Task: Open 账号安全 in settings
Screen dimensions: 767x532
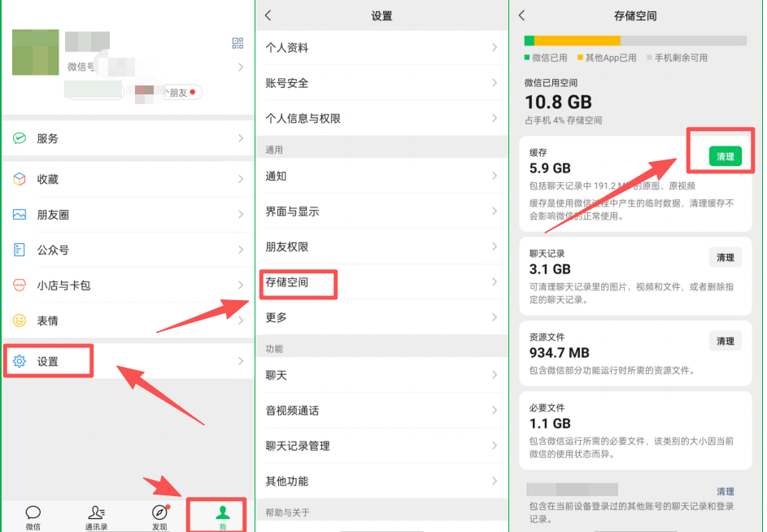Action: tap(381, 83)
